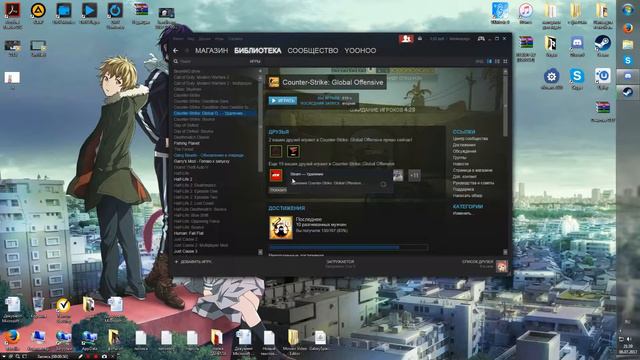Click the ИГРАТЬ play button
This screenshot has width=640, height=360.
point(282,100)
